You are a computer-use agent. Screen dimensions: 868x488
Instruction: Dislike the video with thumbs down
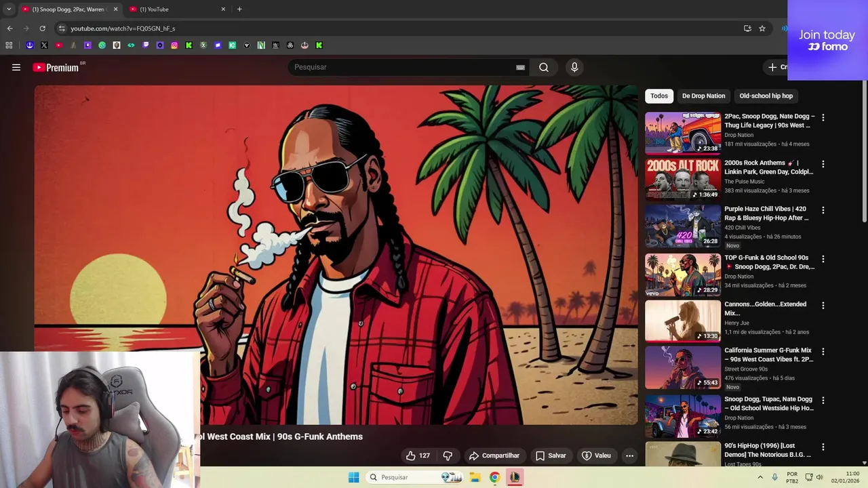click(448, 455)
